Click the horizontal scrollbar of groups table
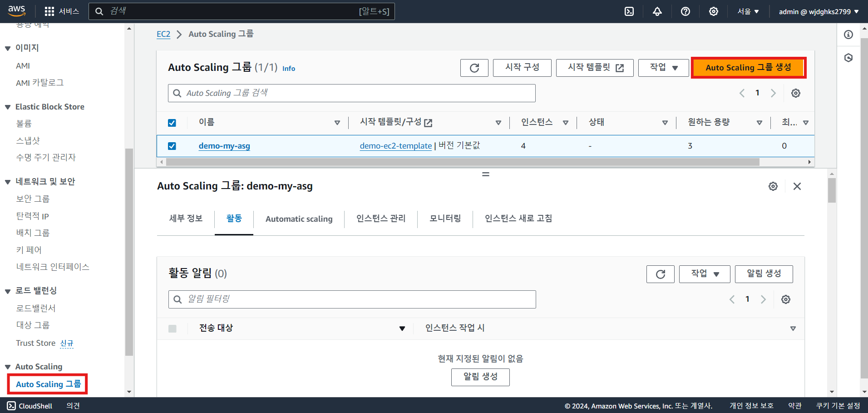This screenshot has height=413, width=868. pos(463,162)
